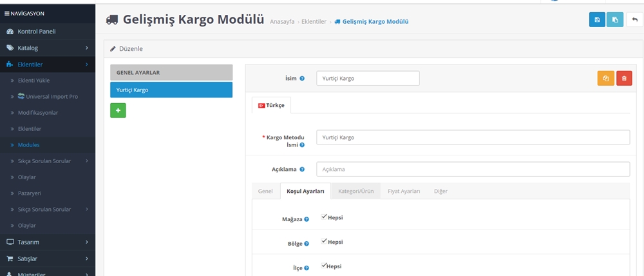Expand the Satışlar menu chevron
The height and width of the screenshot is (276, 644).
[x=87, y=259]
